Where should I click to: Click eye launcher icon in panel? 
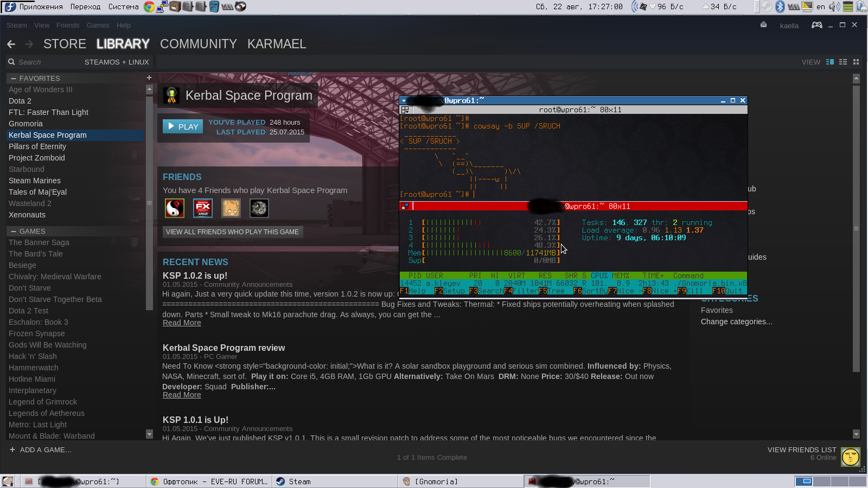[240, 7]
